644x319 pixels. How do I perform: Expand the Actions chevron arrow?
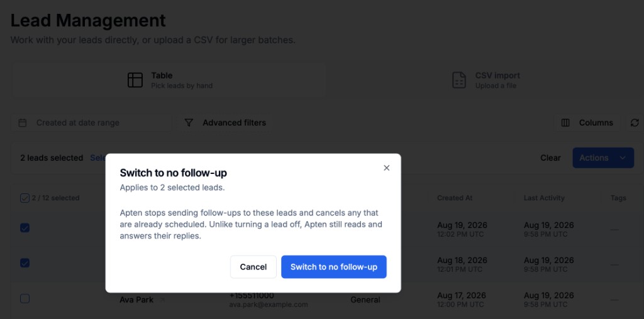click(x=623, y=158)
